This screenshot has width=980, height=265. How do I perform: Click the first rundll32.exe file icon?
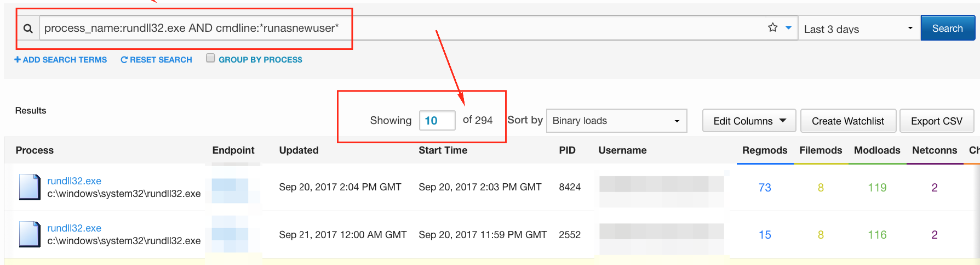point(30,187)
